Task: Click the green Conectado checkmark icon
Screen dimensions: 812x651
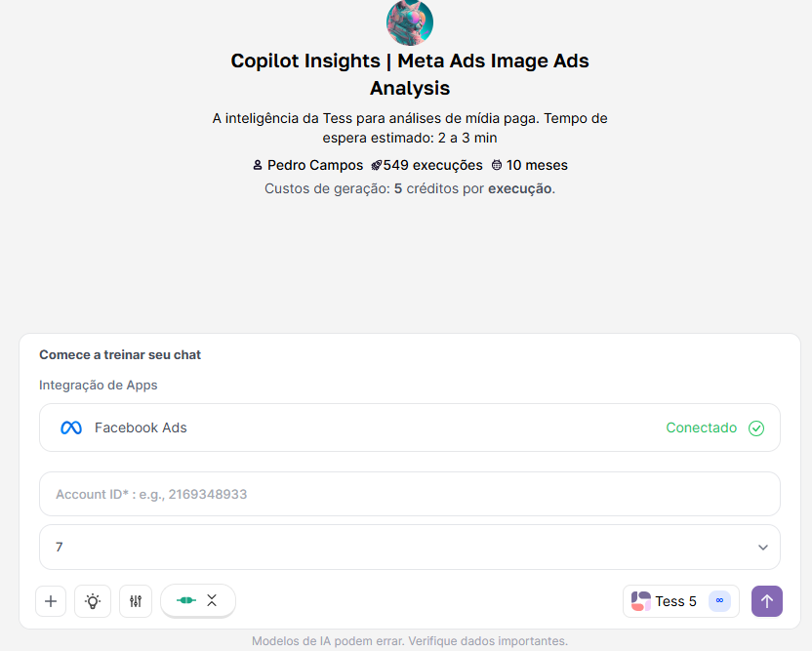Action: coord(756,428)
